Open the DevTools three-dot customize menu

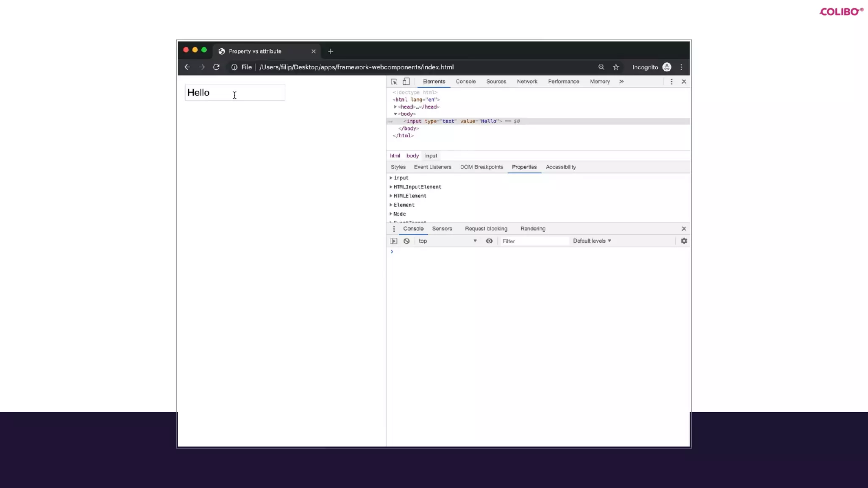coord(671,82)
